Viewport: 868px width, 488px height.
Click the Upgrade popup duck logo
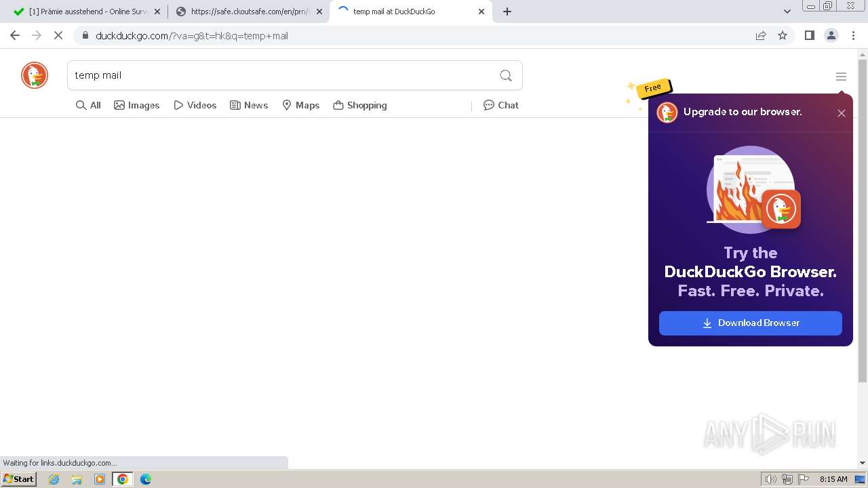(x=667, y=113)
